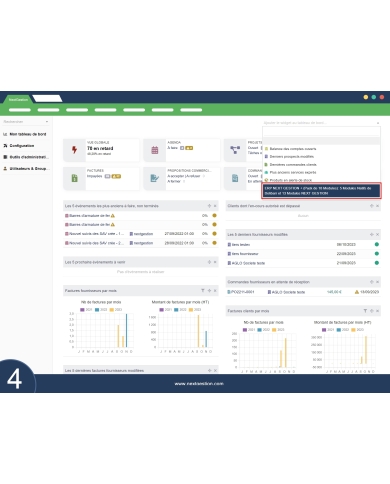Open the '78 en retard' global view link
Screen dimensions: 390x484
tap(100, 148)
